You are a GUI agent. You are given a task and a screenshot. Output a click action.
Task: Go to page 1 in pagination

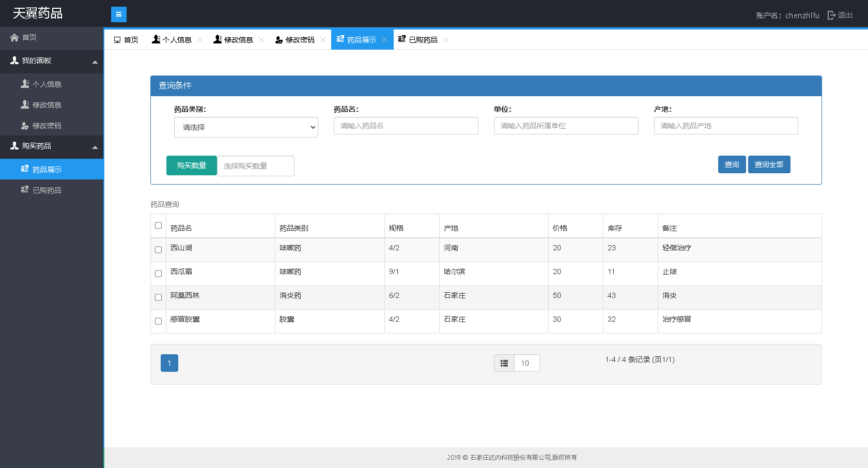point(169,363)
